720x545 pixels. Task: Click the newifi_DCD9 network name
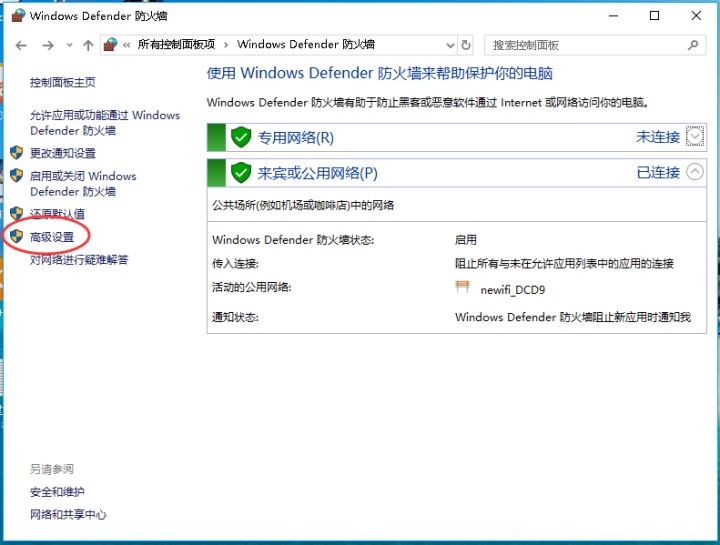coord(512,290)
